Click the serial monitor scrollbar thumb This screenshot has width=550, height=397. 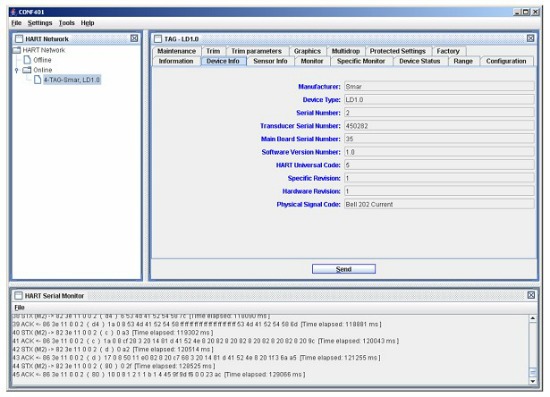[533, 372]
